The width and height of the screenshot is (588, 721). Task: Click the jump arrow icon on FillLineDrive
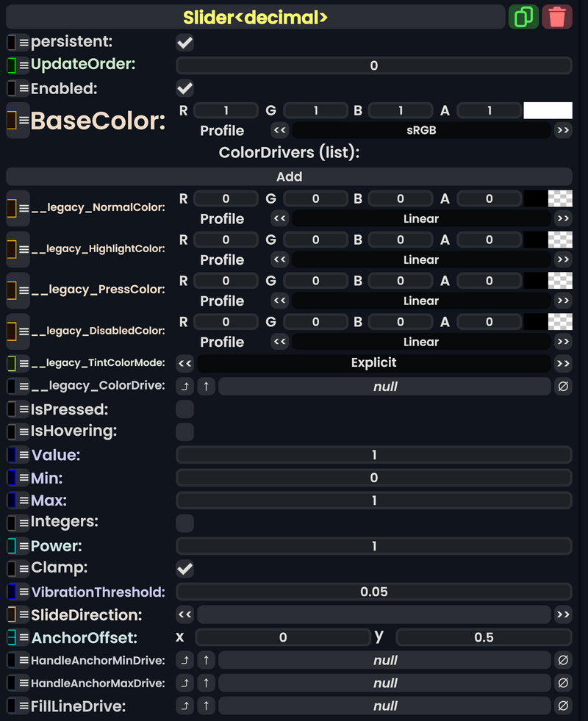[x=185, y=706]
